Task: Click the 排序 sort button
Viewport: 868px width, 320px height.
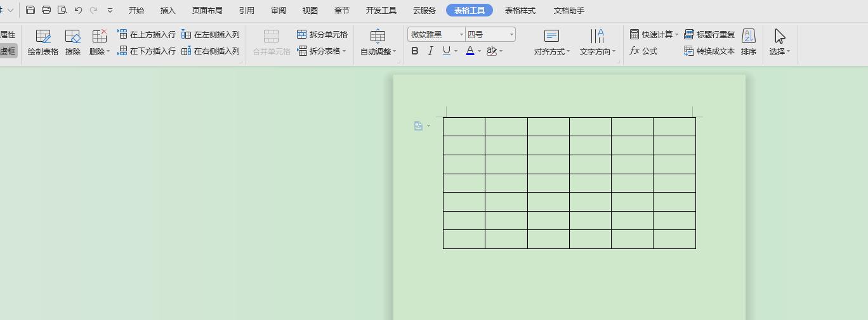Action: 749,42
